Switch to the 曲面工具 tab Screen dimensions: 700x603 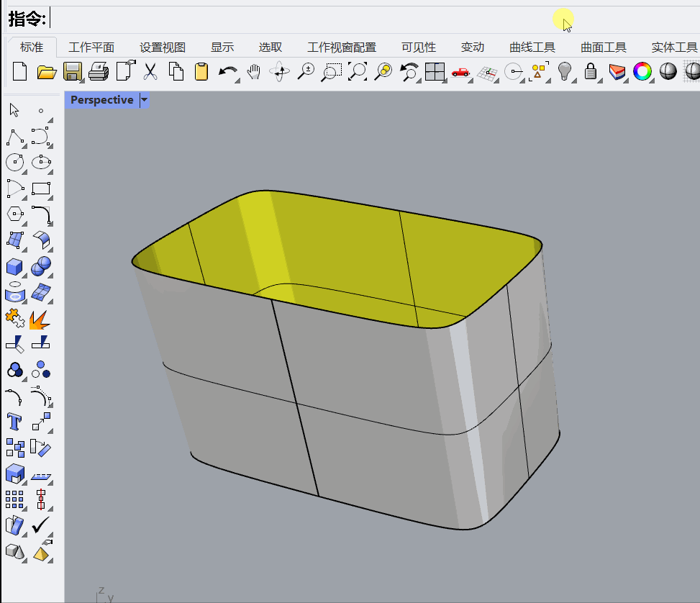point(604,47)
